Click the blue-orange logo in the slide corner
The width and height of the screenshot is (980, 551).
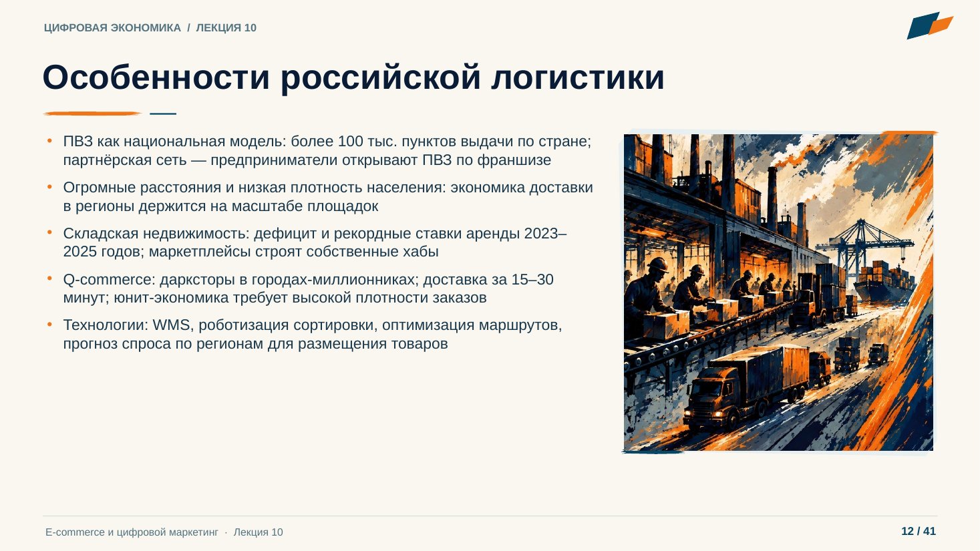pos(930,25)
